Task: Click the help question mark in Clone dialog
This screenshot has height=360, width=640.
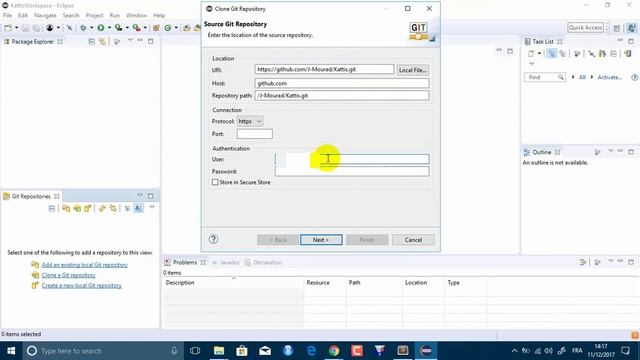Action: (213, 239)
